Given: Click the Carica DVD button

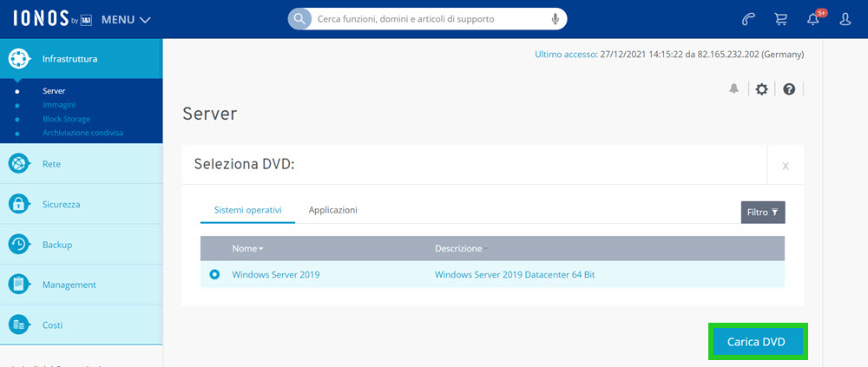Looking at the screenshot, I should (758, 342).
